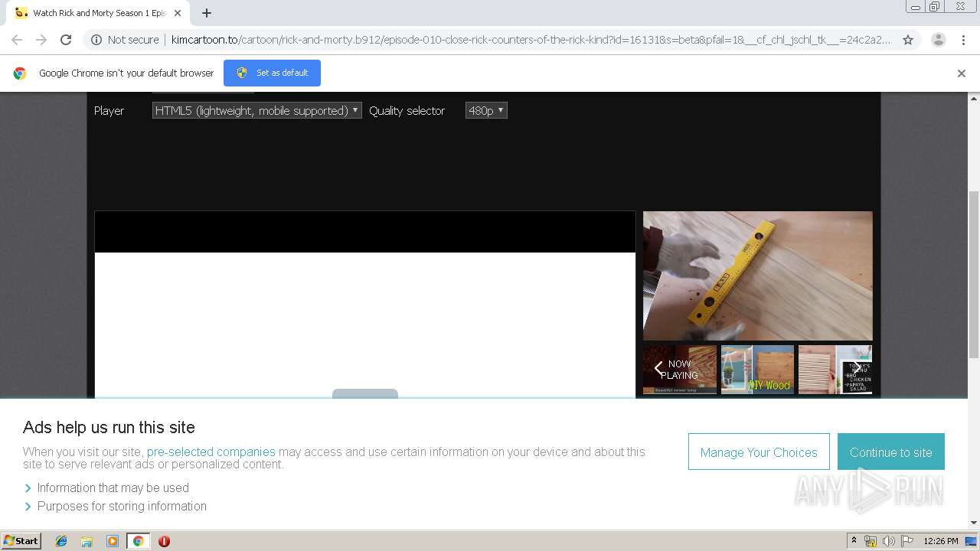Click the page scrollbar down arrow
Screen dimensions: 980x551
[x=974, y=523]
